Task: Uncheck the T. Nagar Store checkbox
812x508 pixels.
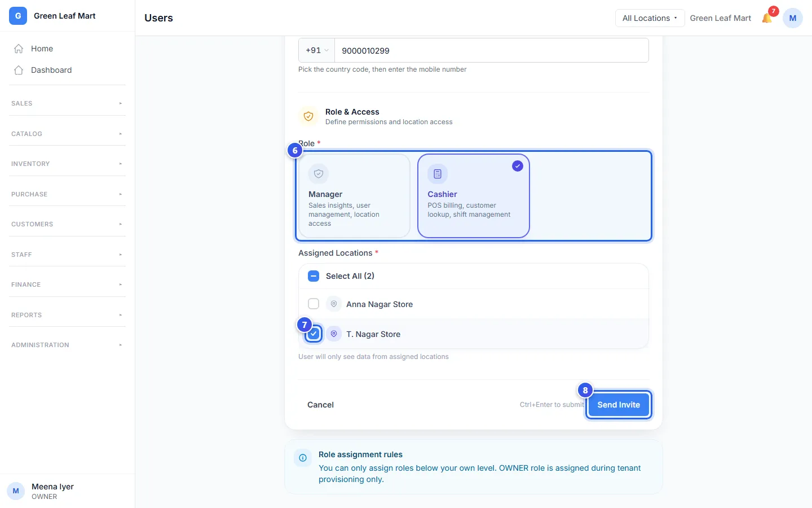Action: click(314, 334)
